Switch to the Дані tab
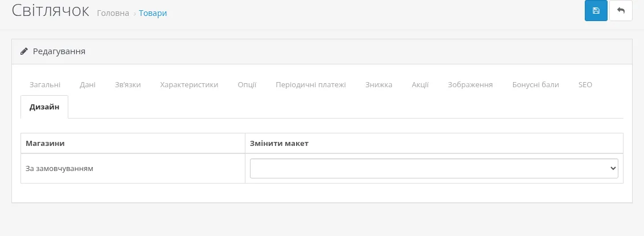Image resolution: width=644 pixels, height=236 pixels. 88,85
